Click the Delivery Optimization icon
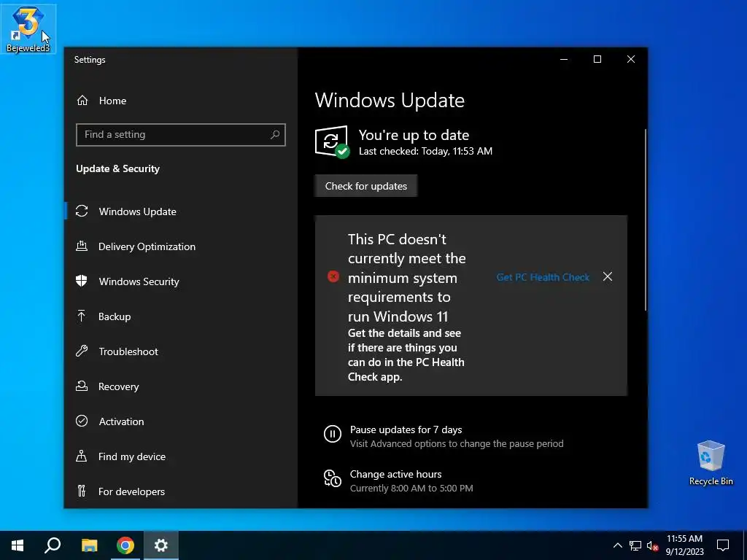The image size is (747, 560). (82, 246)
